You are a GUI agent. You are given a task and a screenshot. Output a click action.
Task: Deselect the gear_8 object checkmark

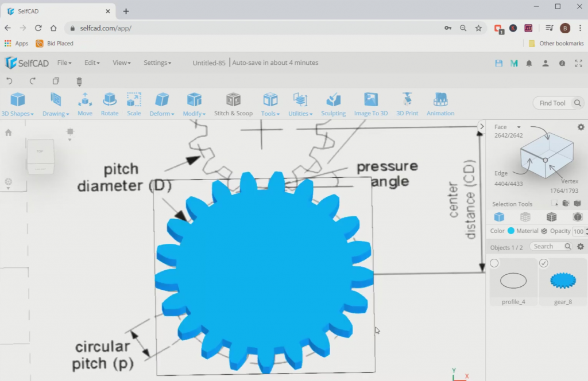click(544, 263)
